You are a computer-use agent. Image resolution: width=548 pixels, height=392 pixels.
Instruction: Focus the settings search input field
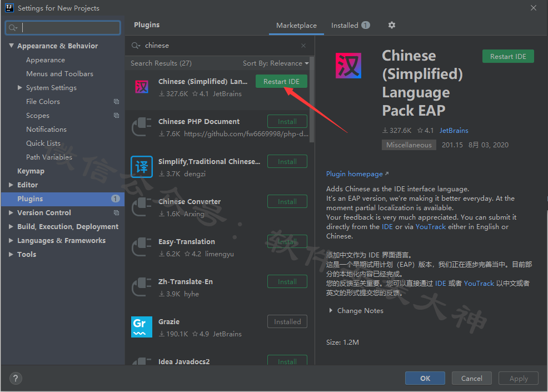63,28
